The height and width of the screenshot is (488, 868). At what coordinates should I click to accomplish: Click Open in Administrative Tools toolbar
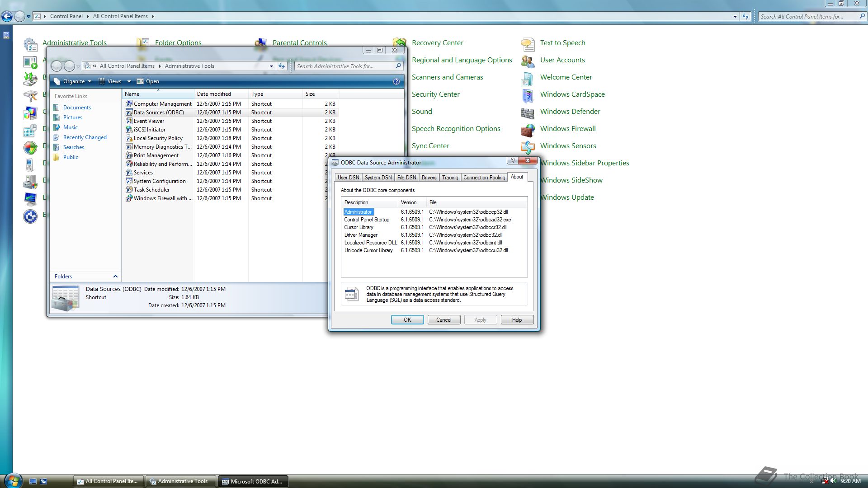[x=148, y=81]
